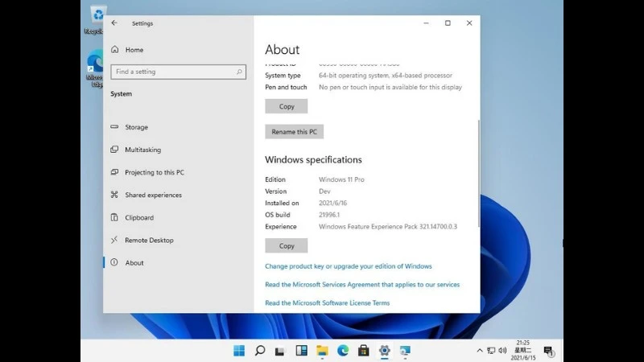Click the Version value Dev
The width and height of the screenshot is (644, 362).
[324, 191]
